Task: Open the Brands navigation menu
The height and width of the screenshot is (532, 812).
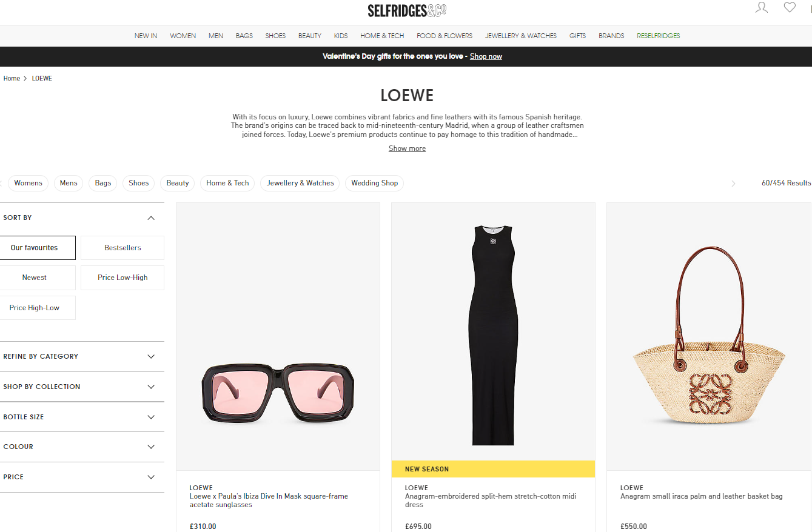Action: tap(611, 36)
